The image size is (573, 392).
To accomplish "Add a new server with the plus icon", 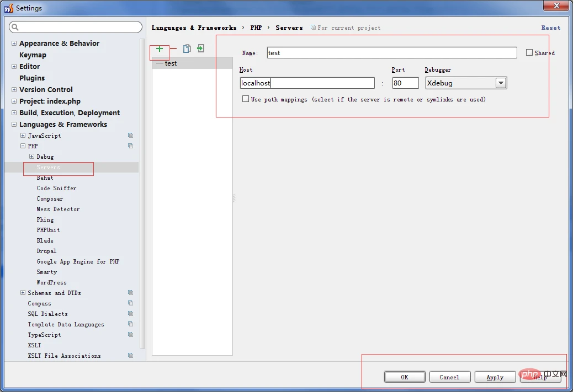I will point(159,49).
